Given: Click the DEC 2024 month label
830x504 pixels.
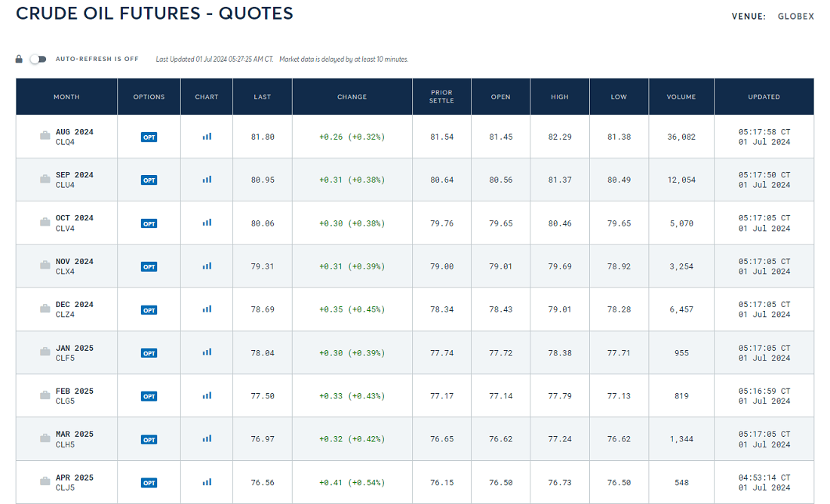Looking at the screenshot, I should tap(75, 304).
